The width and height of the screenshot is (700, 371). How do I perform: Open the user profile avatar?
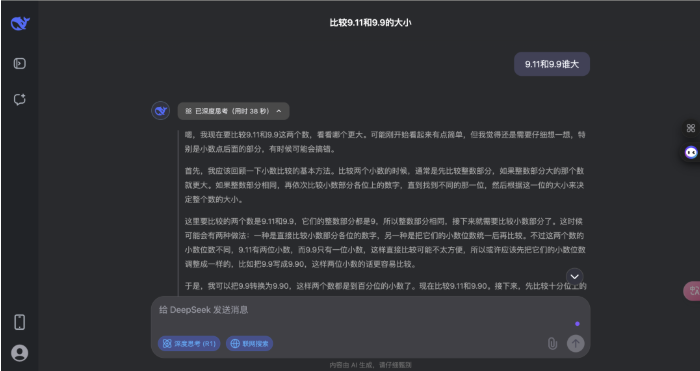pyautogui.click(x=20, y=353)
